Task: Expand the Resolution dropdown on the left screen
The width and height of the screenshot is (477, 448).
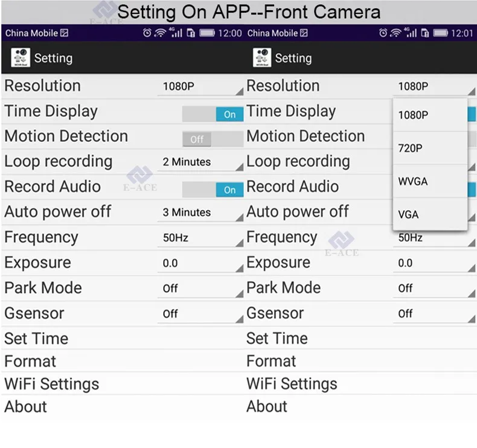Action: [200, 86]
